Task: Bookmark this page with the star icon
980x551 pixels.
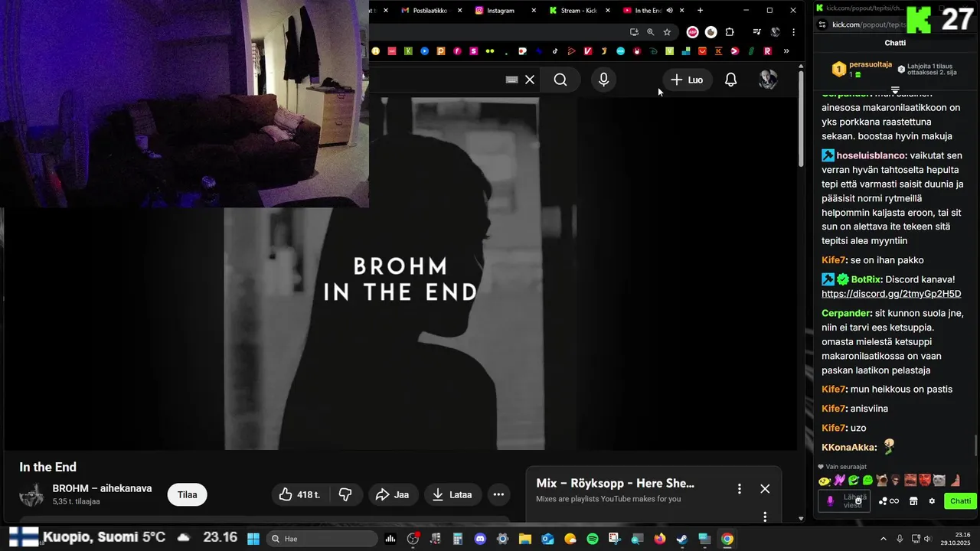Action: click(667, 32)
